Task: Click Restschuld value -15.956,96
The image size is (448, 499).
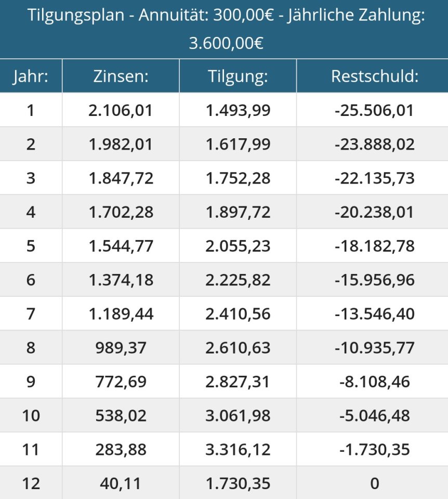Action: [375, 280]
